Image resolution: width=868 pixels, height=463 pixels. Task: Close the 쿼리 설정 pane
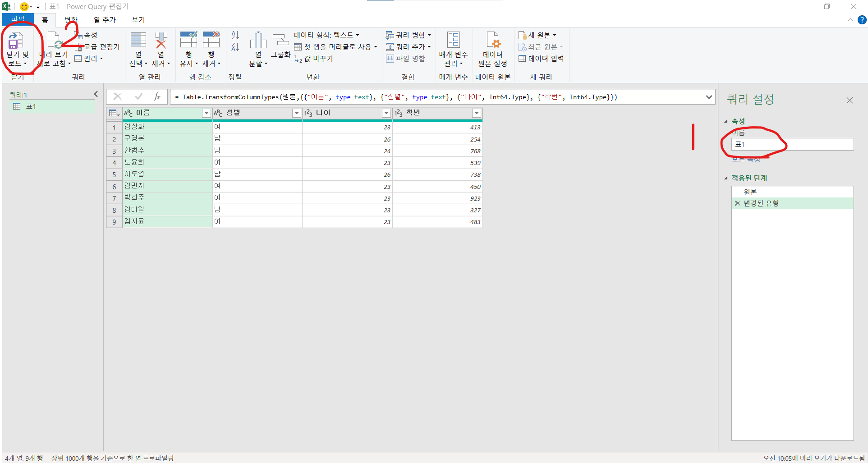pos(850,100)
